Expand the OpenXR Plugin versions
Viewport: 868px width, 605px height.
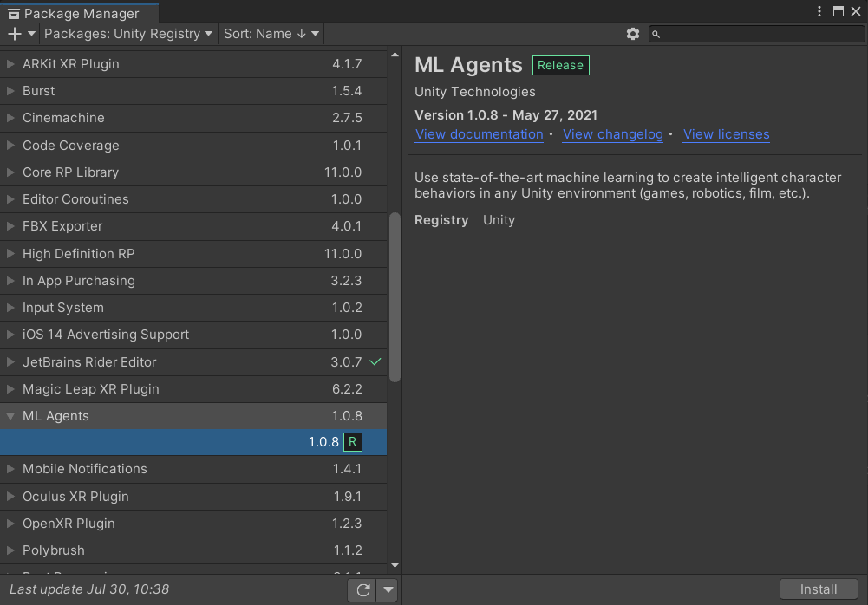coord(10,523)
